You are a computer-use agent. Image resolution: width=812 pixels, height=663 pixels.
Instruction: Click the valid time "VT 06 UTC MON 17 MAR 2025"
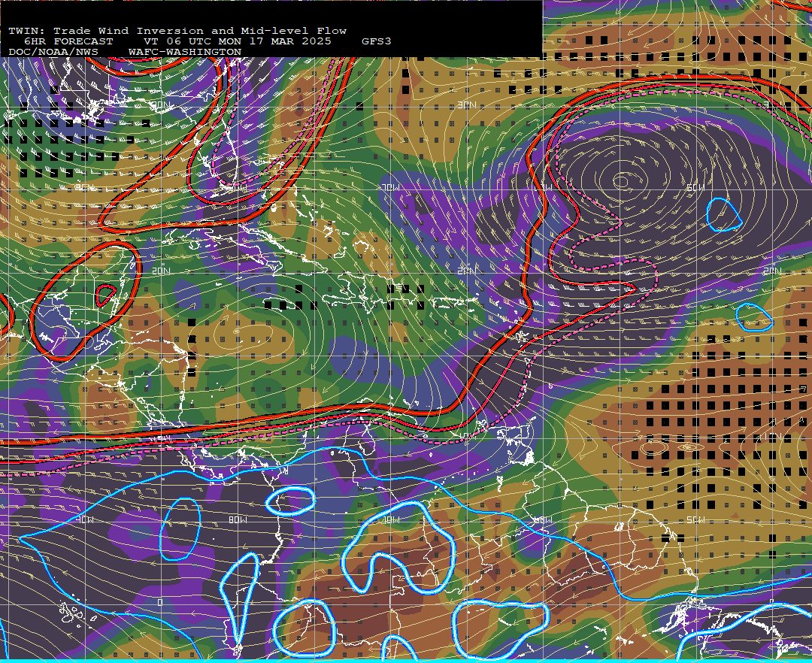coord(238,41)
